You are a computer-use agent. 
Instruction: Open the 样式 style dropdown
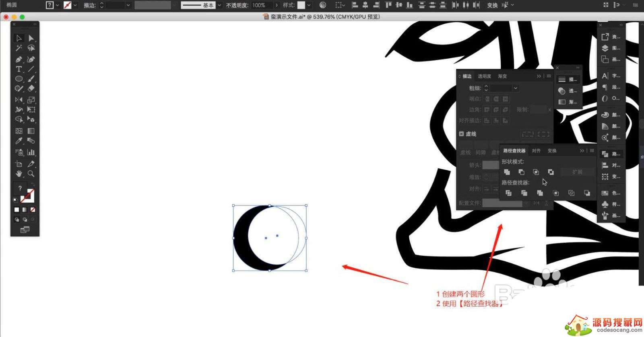309,5
